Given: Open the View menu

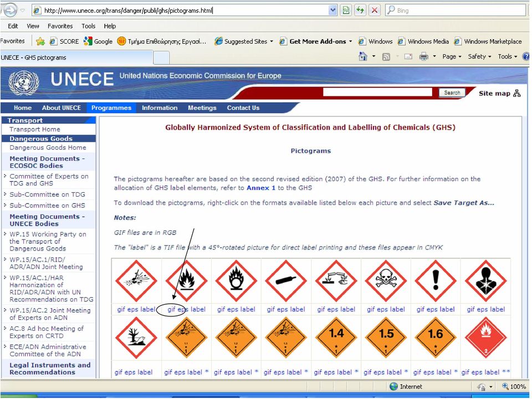Looking at the screenshot, I should (33, 26).
